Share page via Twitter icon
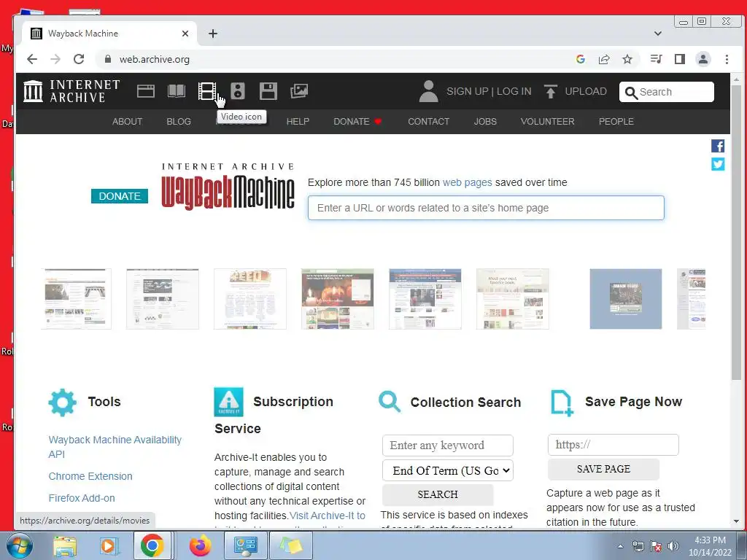Image resolution: width=747 pixels, height=560 pixels. tap(718, 164)
